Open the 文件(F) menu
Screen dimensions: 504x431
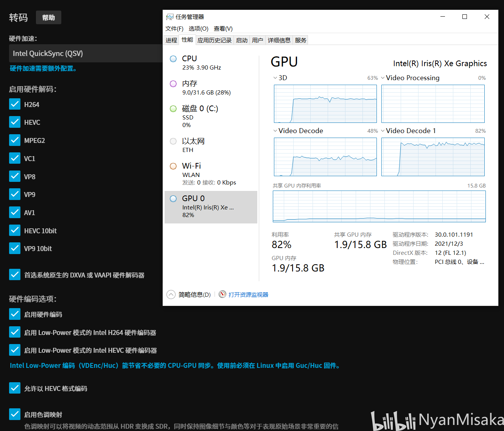pos(174,29)
